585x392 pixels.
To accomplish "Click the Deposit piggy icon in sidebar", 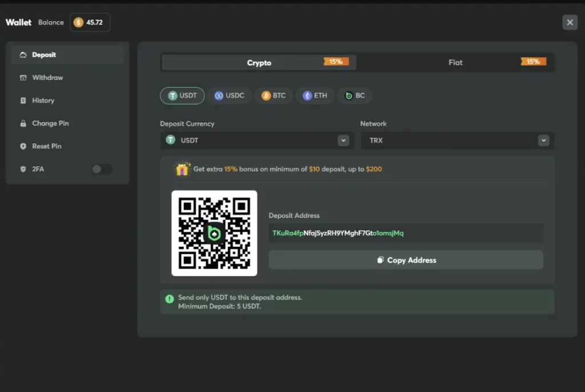I will (x=23, y=55).
